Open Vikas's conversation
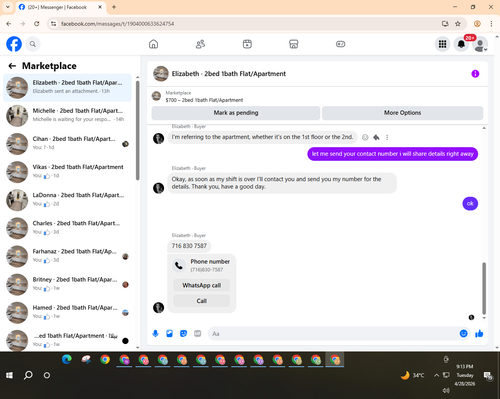The height and width of the screenshot is (399, 500). click(67, 172)
